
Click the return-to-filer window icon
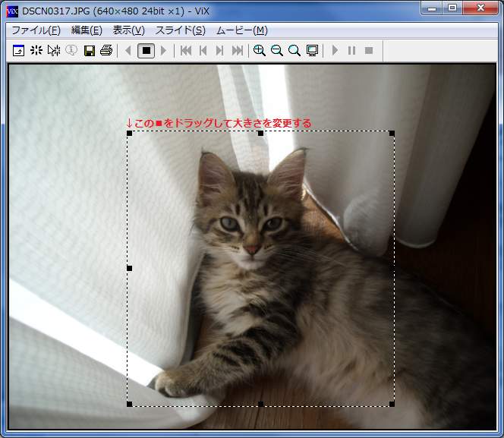click(x=18, y=51)
